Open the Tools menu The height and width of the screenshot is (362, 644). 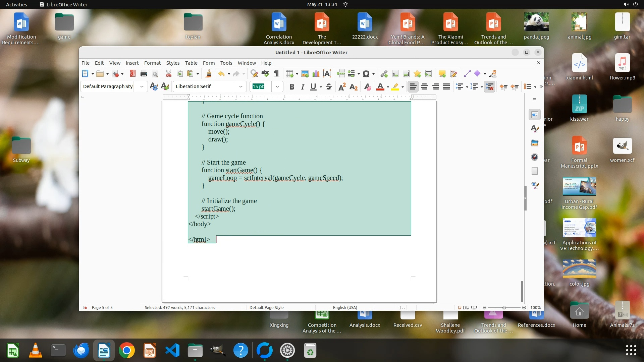point(226,63)
